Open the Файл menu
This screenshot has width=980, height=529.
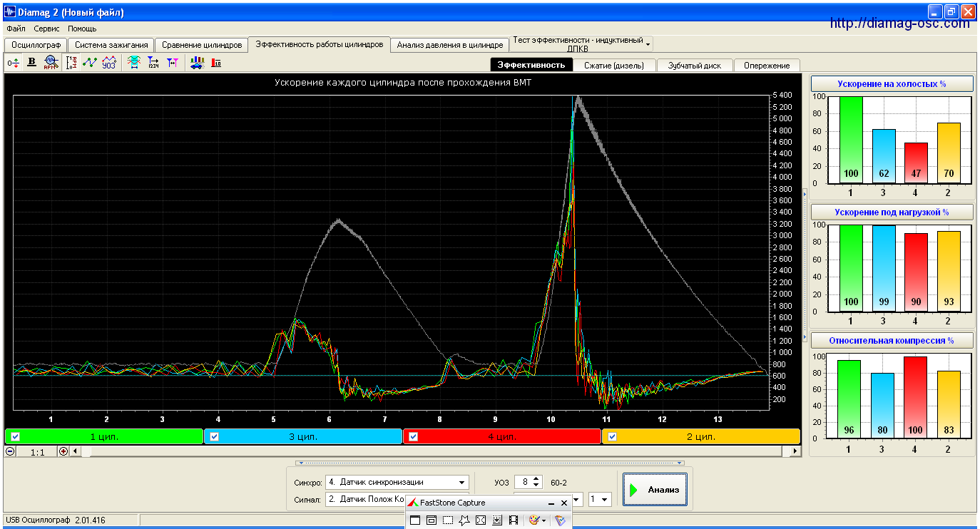click(16, 29)
